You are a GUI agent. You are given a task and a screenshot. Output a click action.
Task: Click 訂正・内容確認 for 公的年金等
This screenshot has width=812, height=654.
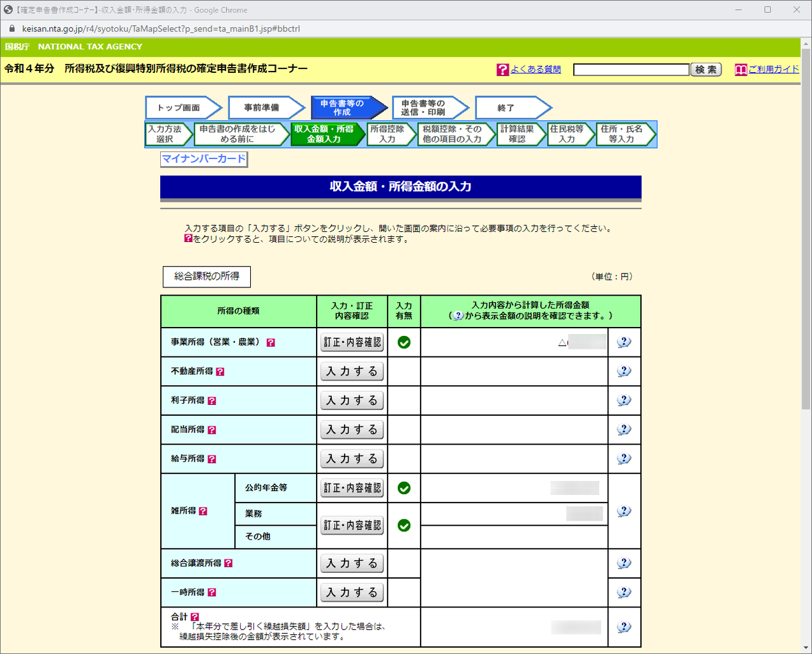click(352, 488)
